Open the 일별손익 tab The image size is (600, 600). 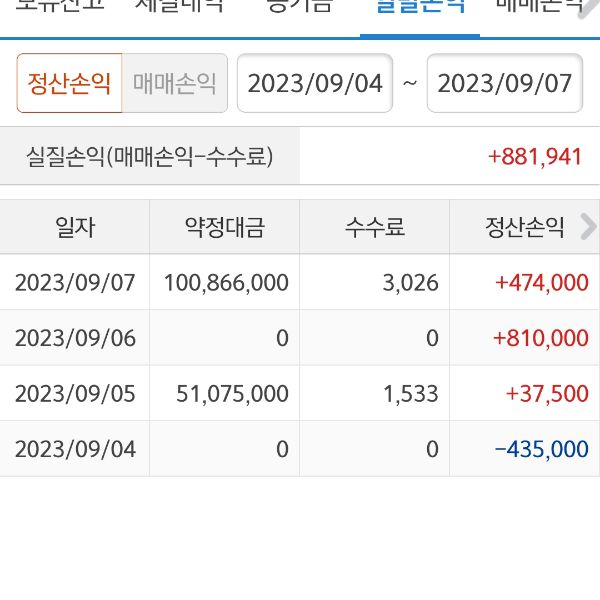[x=419, y=8]
